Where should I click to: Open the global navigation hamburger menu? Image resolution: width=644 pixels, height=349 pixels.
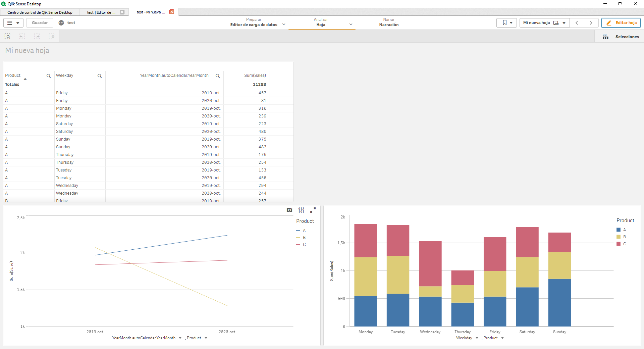pos(13,23)
